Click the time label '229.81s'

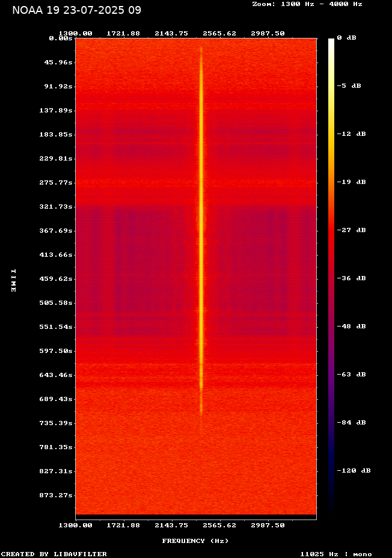pos(56,159)
